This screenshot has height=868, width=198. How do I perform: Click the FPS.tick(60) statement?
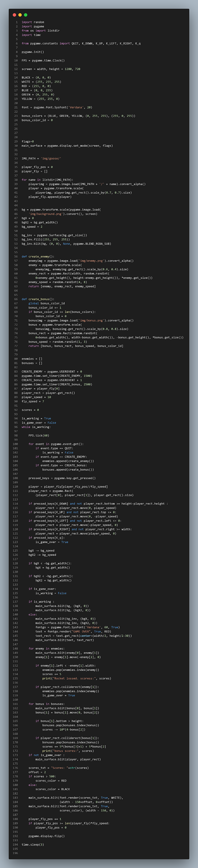point(39,435)
